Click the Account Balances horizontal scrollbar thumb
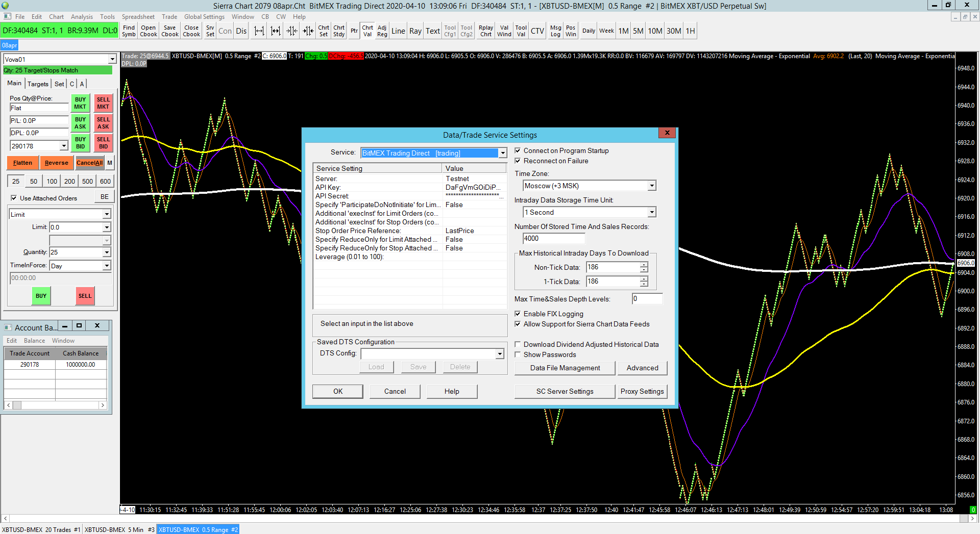This screenshot has height=534, width=980. point(17,405)
